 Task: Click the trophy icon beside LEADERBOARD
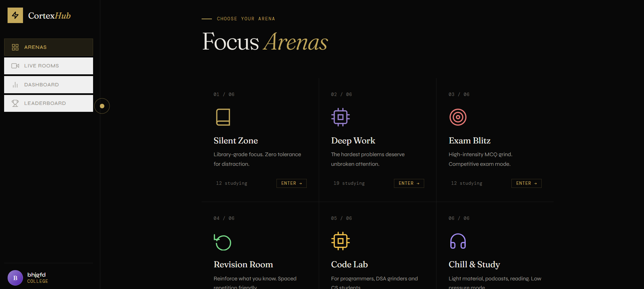point(15,103)
